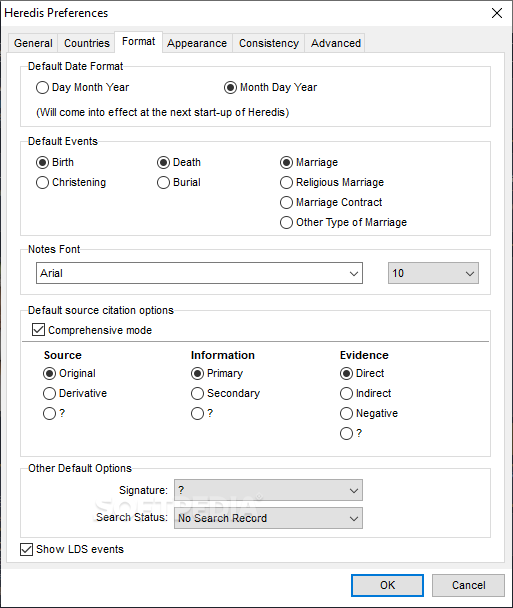
Task: Click the OK button
Action: click(387, 585)
